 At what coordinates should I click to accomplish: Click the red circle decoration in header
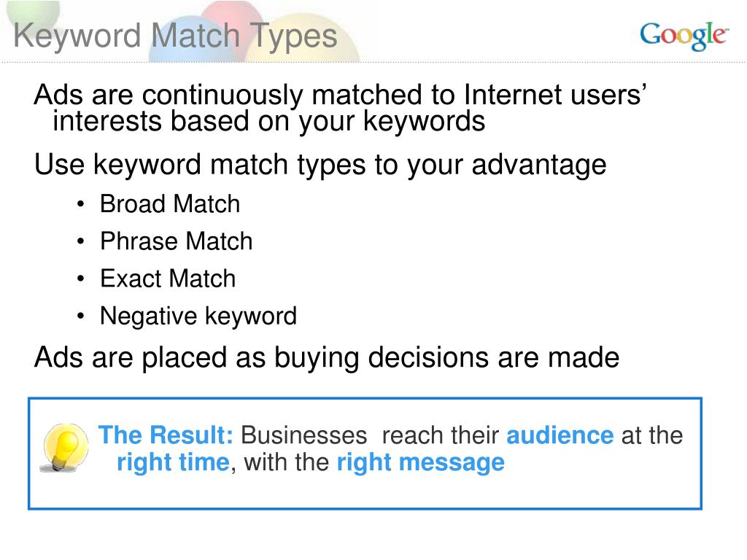click(231, 15)
